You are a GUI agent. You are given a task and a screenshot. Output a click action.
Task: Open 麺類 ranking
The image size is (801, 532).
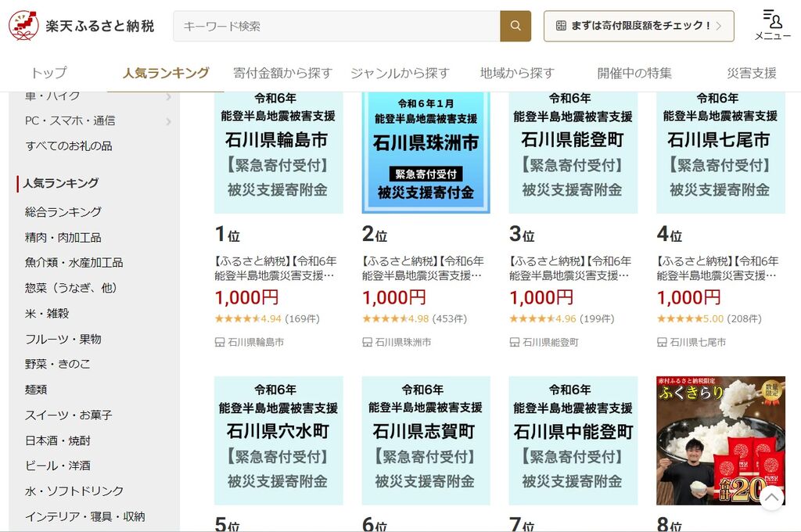[36, 390]
